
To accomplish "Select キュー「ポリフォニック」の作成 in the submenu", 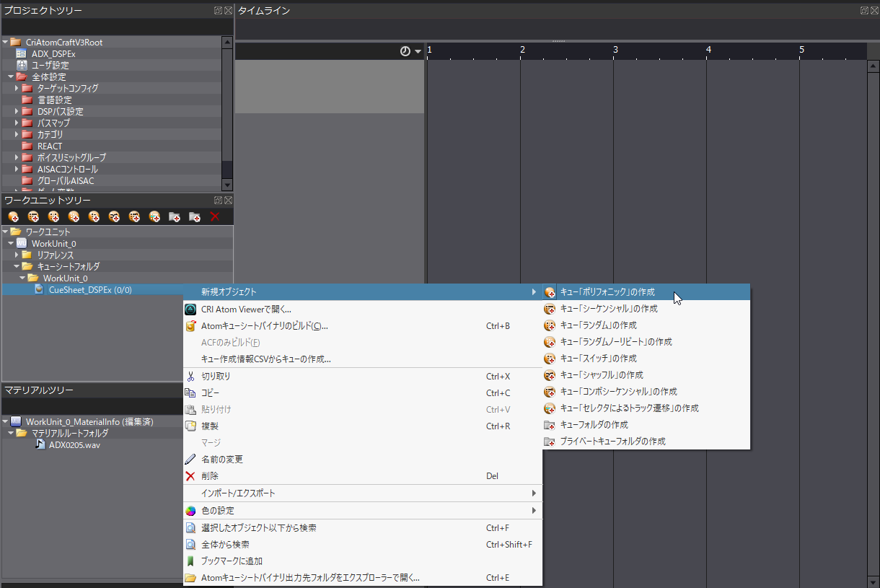I will [x=646, y=291].
